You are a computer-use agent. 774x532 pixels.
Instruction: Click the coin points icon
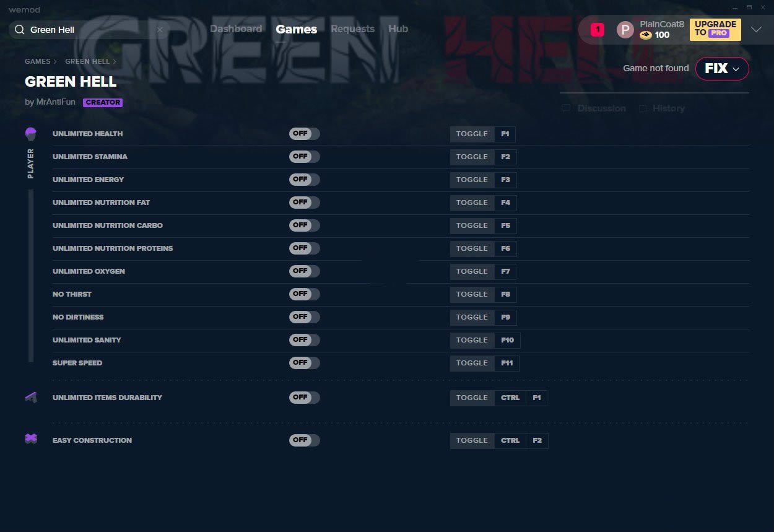646,35
